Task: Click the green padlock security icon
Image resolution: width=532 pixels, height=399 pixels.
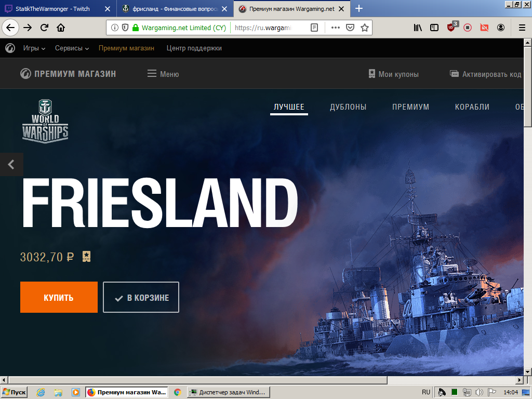Action: (136, 28)
